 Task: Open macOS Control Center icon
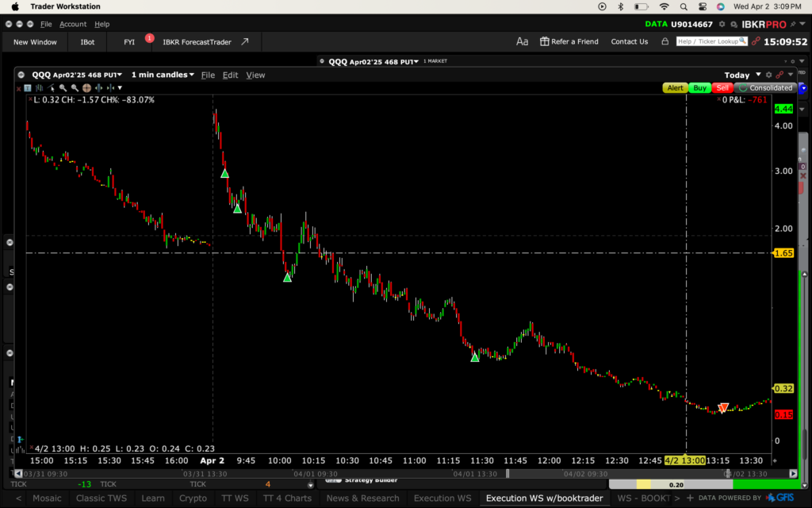click(703, 6)
